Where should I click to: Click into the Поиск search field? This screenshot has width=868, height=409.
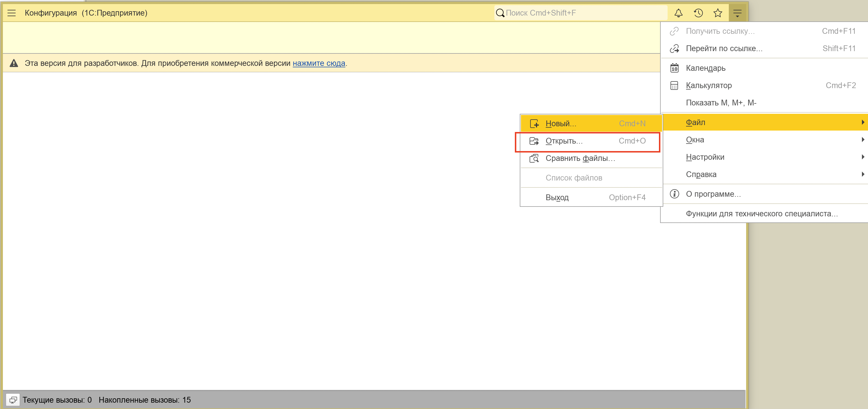pyautogui.click(x=581, y=13)
